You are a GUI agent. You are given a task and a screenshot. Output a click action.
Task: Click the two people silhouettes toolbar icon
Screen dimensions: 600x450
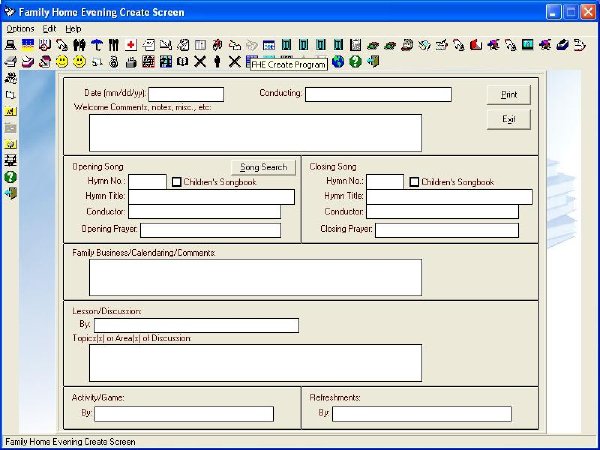coord(79,45)
